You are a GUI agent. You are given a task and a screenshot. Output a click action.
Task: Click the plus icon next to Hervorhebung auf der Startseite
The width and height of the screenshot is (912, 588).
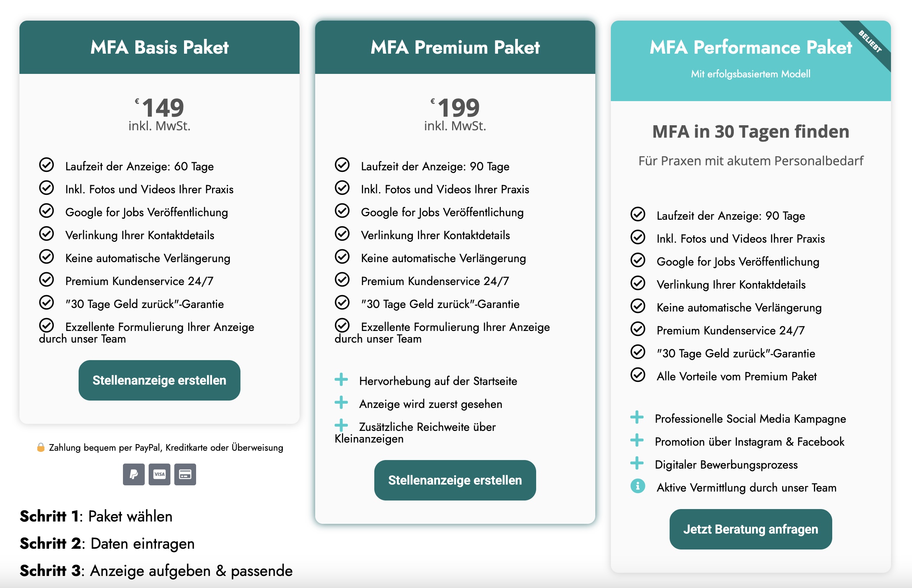[x=341, y=380]
